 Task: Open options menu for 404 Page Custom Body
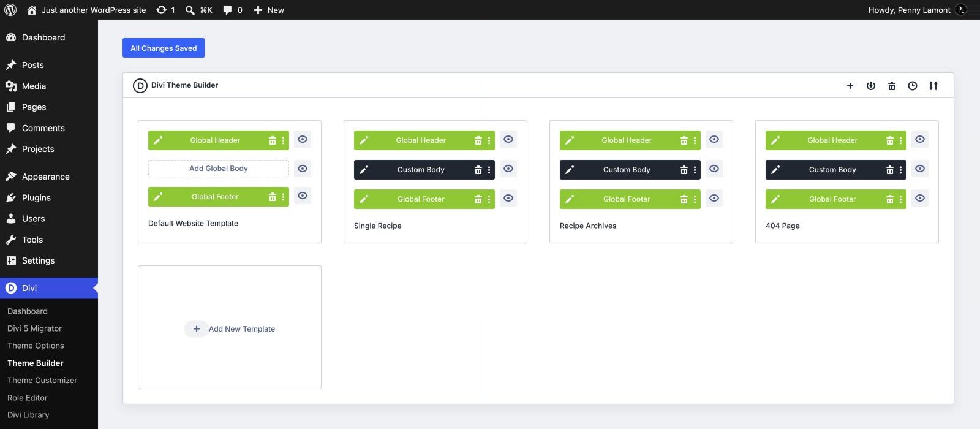(x=900, y=170)
